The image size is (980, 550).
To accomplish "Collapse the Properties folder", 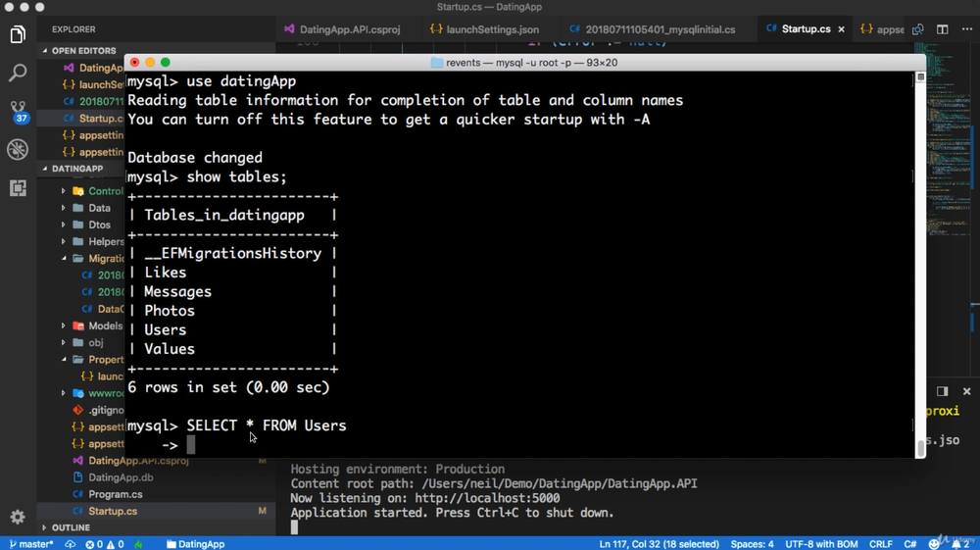I will 94,360.
